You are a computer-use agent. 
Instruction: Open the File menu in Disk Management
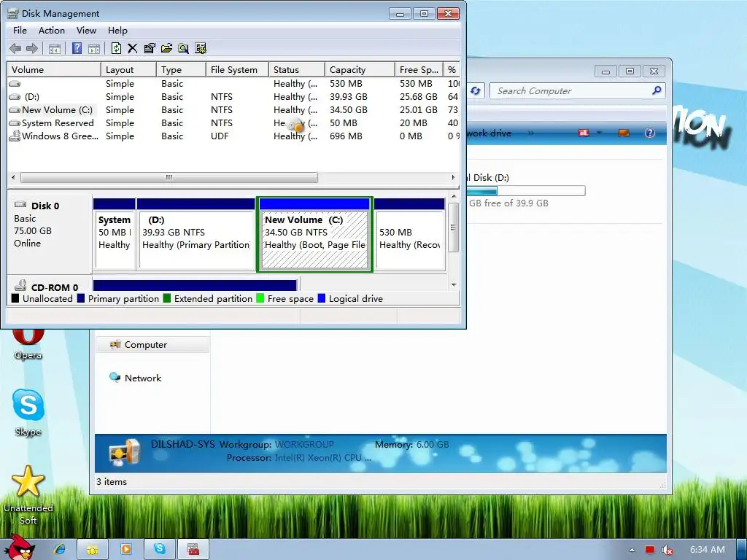20,31
